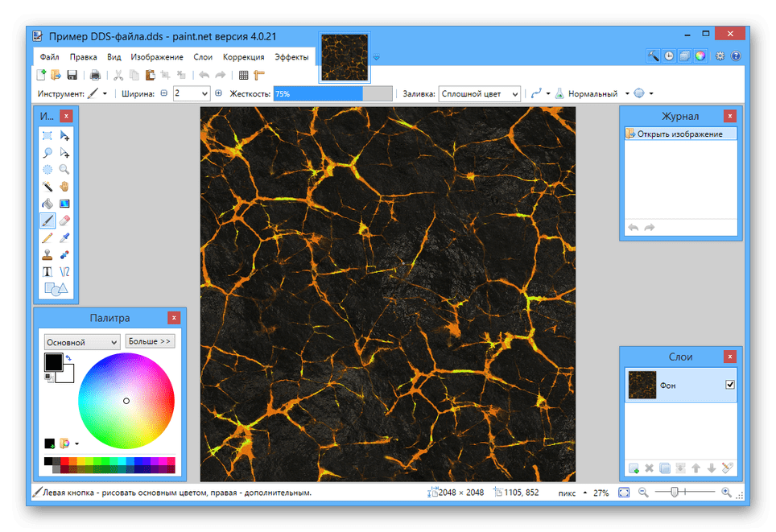Viewport: 776px width, 532px height.
Task: Toggle the Colors window icon at top-right
Action: [700, 56]
